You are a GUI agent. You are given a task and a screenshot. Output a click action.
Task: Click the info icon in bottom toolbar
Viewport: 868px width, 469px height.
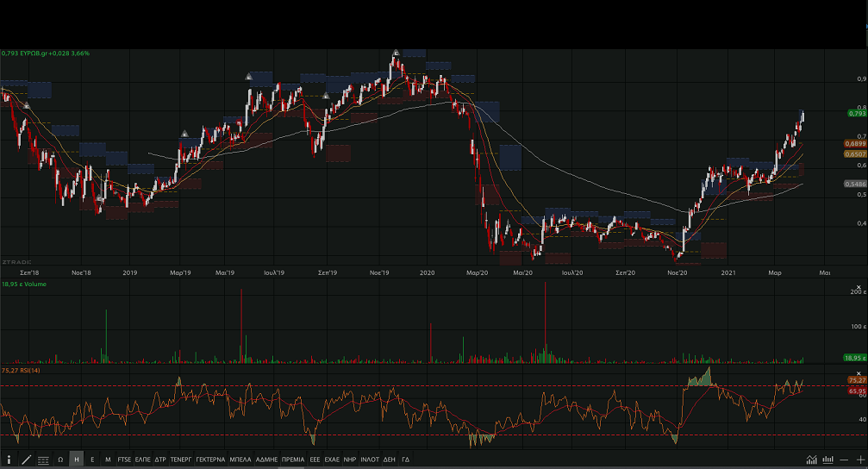coord(9,460)
